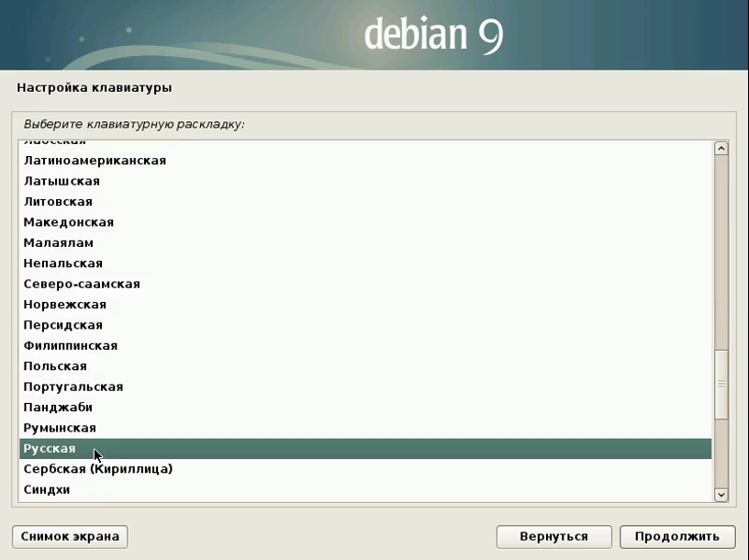Viewport: 749px width, 560px height.
Task: Select Латиноамериканская layout
Action: tap(95, 161)
